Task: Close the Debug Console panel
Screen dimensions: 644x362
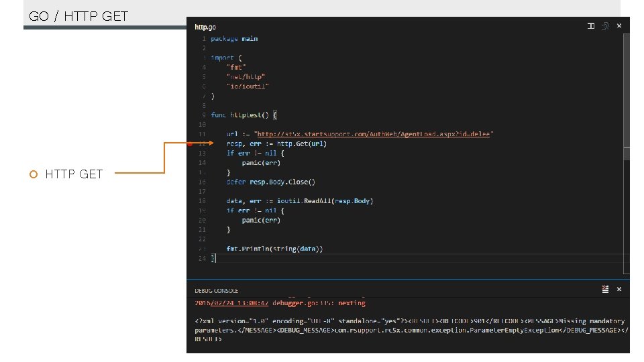Action: click(x=619, y=290)
